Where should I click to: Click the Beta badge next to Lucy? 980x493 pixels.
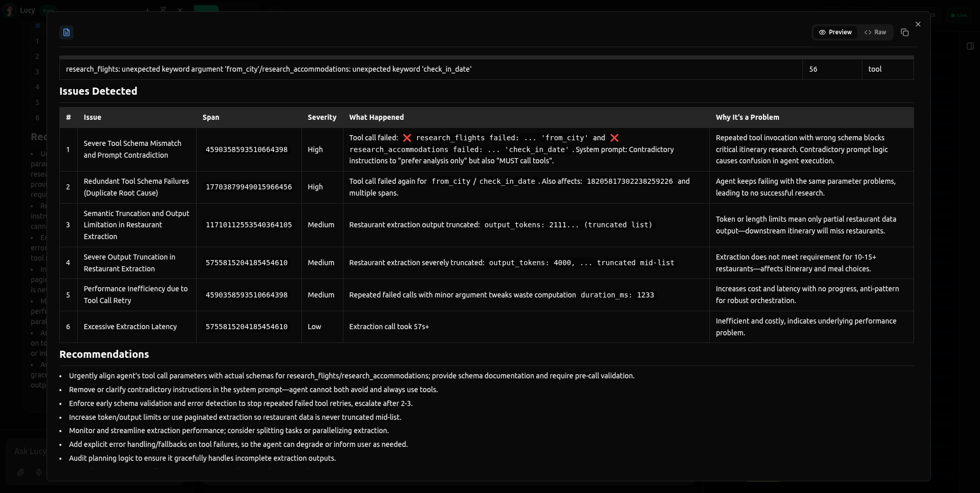coord(49,10)
